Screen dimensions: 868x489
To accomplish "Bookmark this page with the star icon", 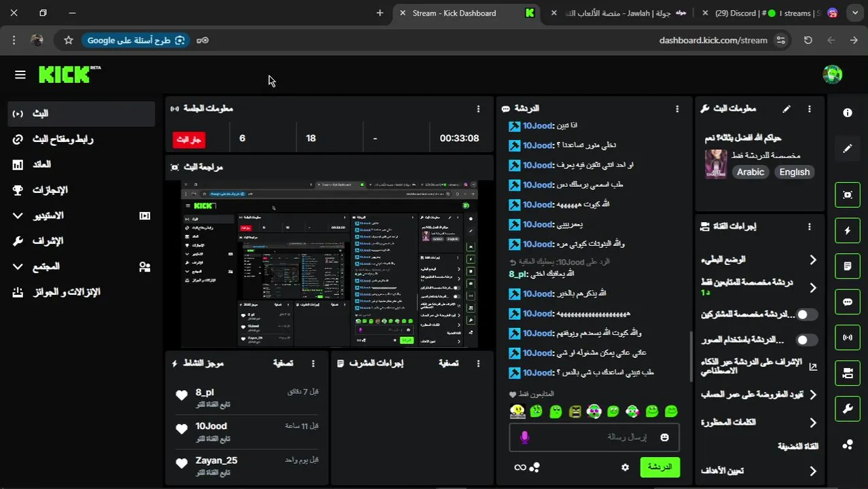I will (69, 40).
